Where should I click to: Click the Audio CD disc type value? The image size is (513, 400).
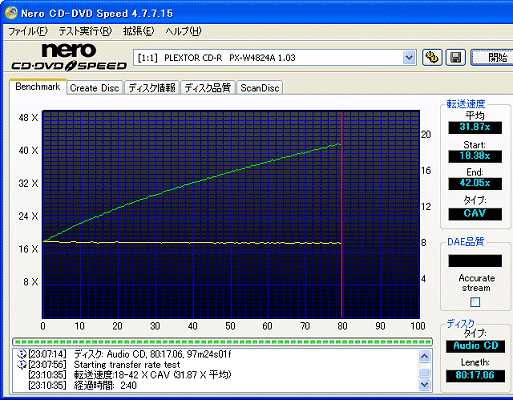pyautogui.click(x=475, y=346)
